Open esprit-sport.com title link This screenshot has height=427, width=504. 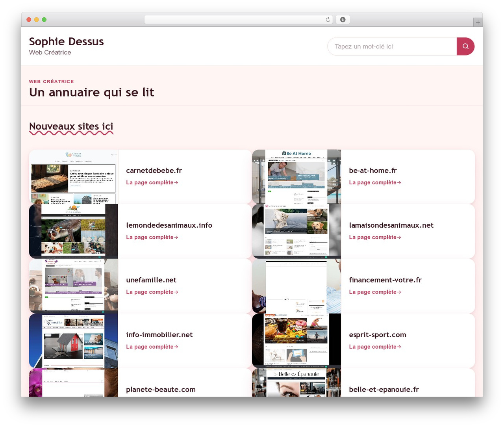[377, 335]
